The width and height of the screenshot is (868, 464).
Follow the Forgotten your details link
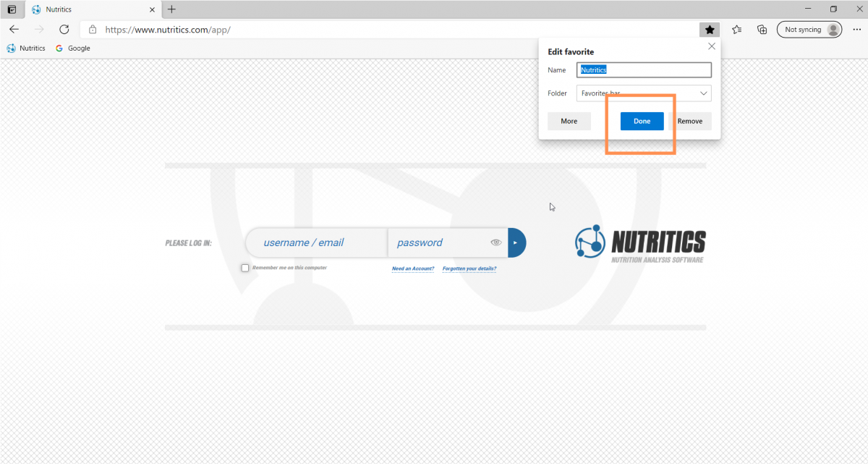pyautogui.click(x=469, y=269)
